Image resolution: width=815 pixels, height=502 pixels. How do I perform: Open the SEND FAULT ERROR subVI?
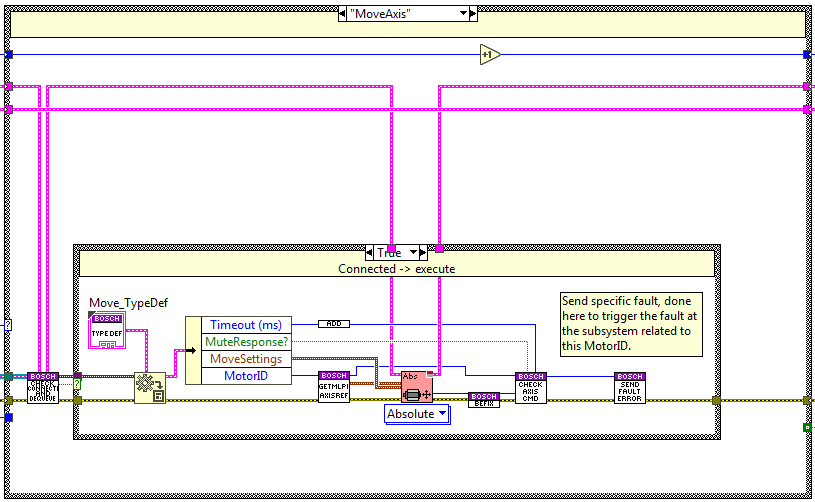coord(629,388)
